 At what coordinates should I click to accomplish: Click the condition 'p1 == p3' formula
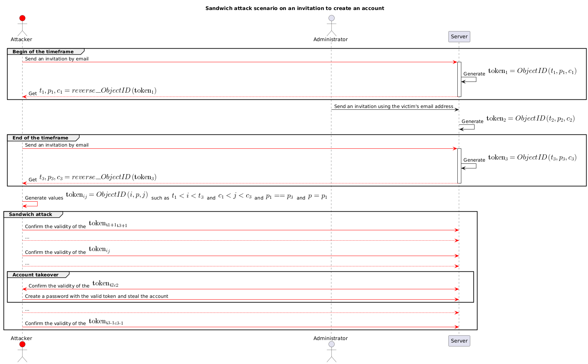click(x=280, y=196)
